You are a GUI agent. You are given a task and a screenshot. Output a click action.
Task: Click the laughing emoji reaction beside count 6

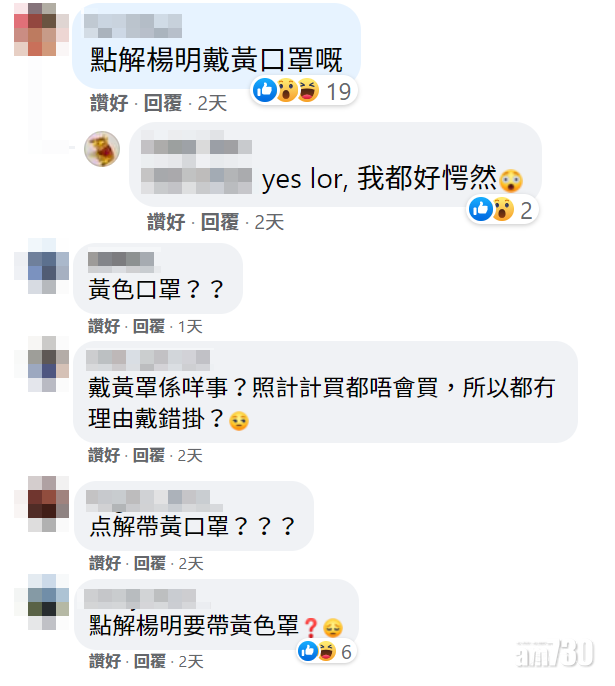327,651
